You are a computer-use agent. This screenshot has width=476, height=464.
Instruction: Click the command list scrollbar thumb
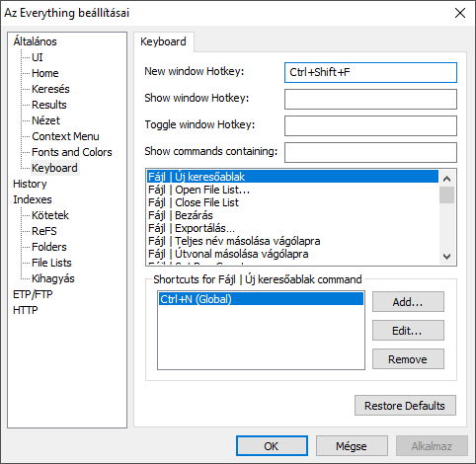[x=446, y=194]
